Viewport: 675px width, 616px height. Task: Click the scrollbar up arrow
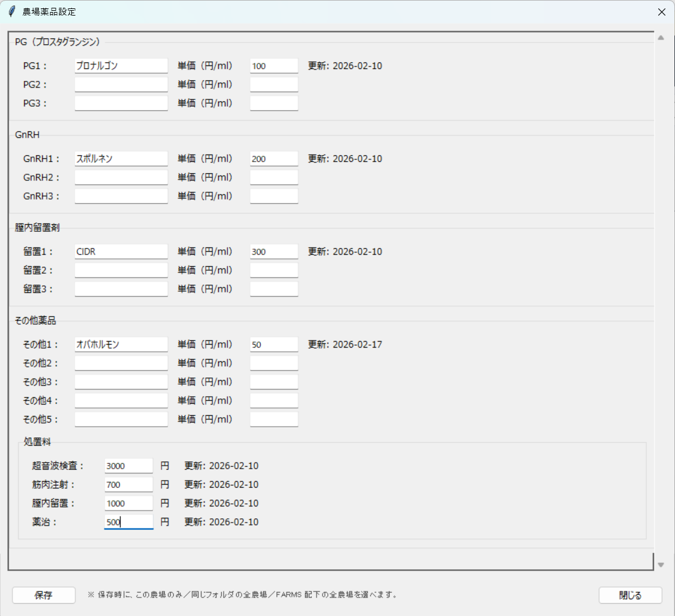tap(661, 38)
